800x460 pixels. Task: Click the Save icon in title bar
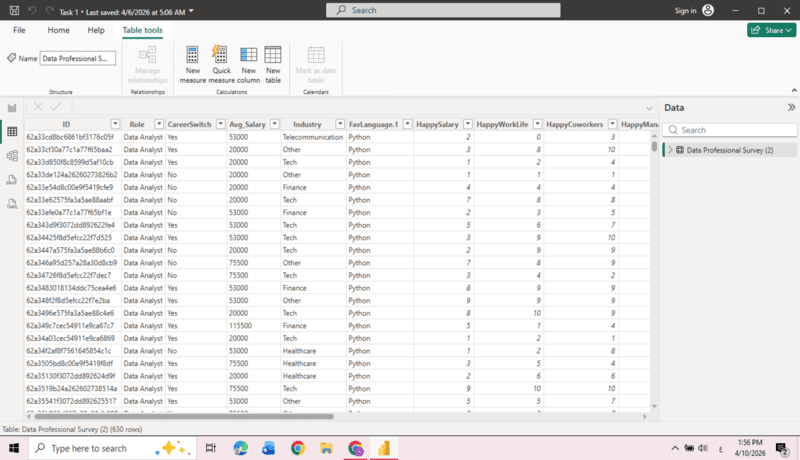pyautogui.click(x=11, y=11)
